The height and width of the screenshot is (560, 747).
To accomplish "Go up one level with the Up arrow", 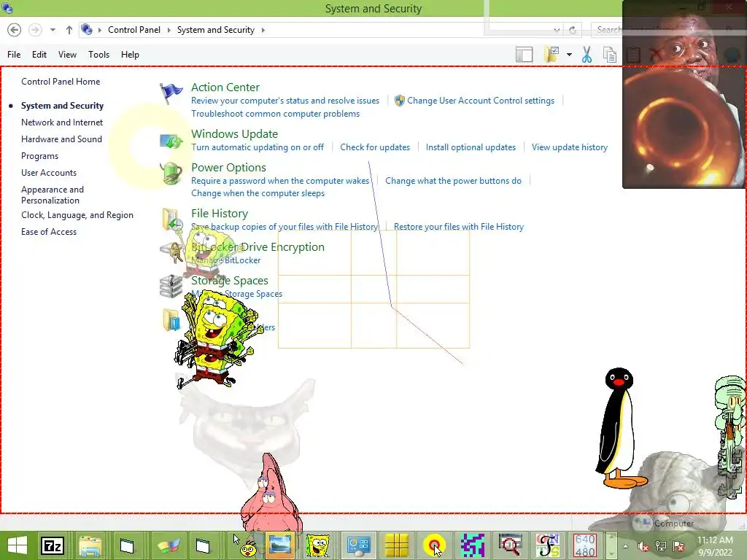I will point(69,30).
